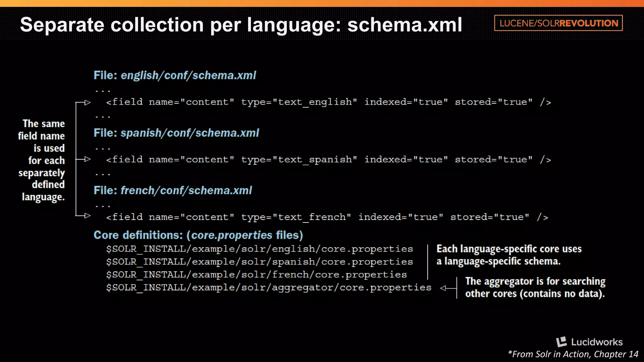Screen dimensions: 644x362
Task: Click the Lucidworks wordmark text
Action: [x=597, y=342]
